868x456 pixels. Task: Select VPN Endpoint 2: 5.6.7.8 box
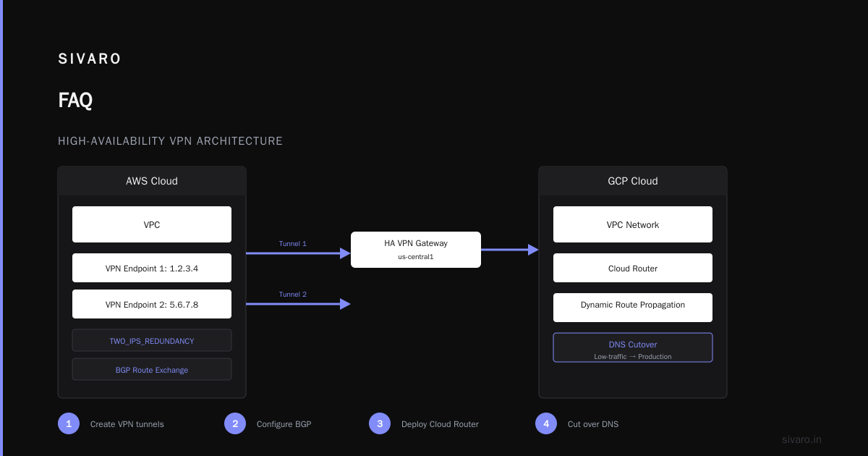(x=152, y=304)
